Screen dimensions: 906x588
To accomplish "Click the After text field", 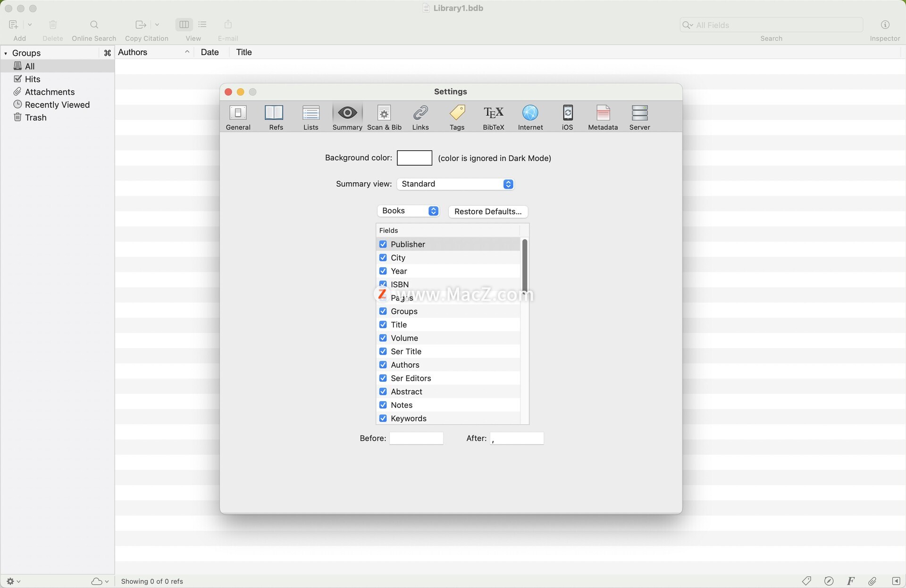I will pos(517,438).
